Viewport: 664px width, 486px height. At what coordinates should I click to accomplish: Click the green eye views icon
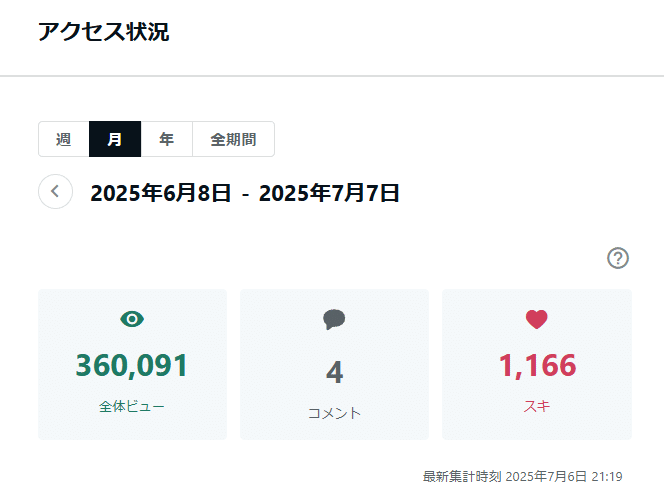coord(132,319)
